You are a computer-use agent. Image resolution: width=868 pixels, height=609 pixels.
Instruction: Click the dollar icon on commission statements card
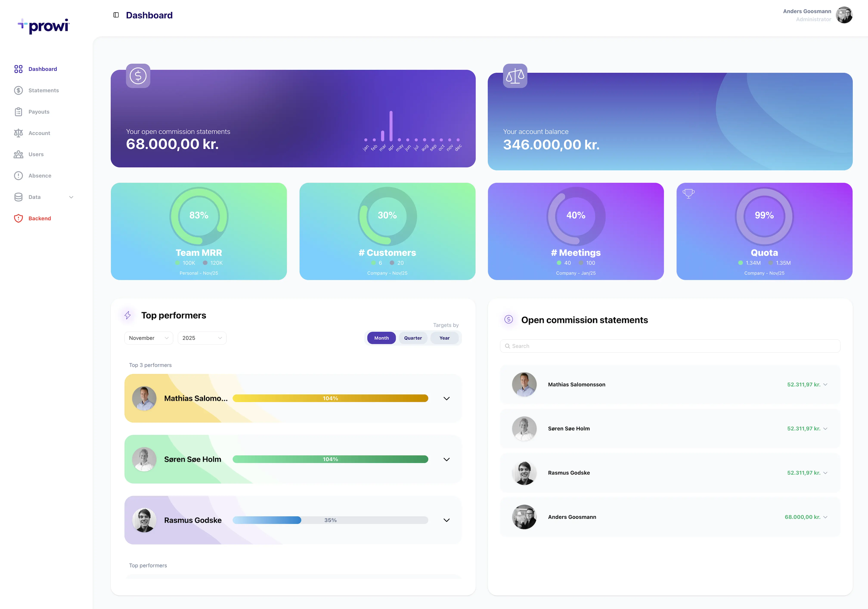pyautogui.click(x=138, y=76)
